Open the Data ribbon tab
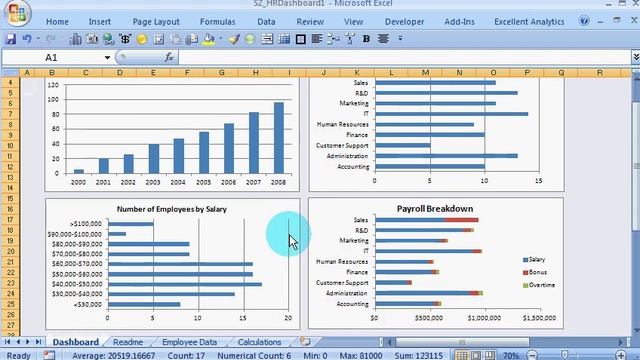The width and height of the screenshot is (640, 360). pyautogui.click(x=266, y=22)
